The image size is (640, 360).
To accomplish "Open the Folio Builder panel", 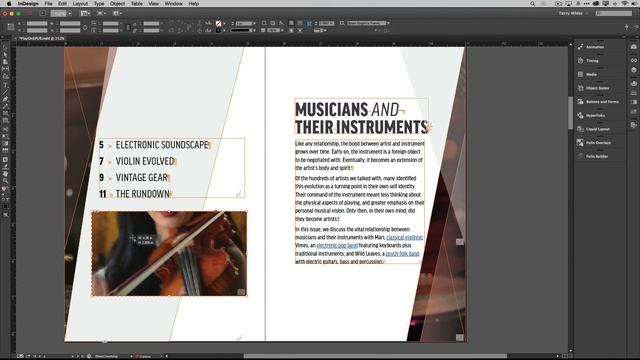I will [598, 156].
